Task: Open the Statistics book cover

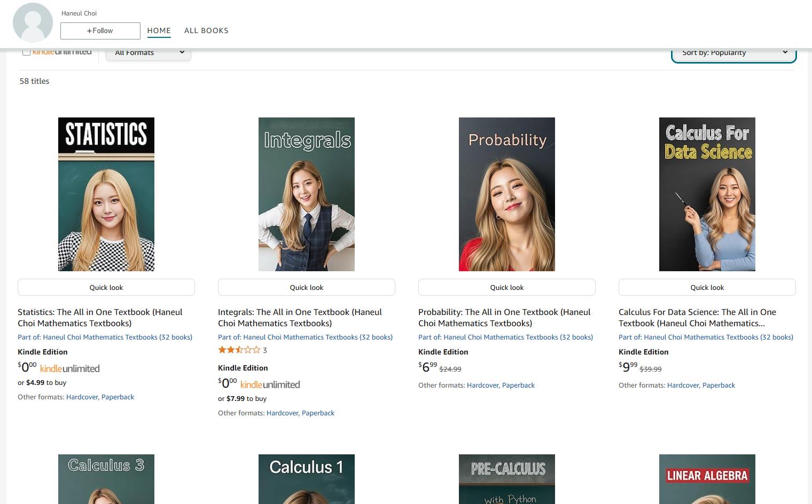Action: click(106, 194)
